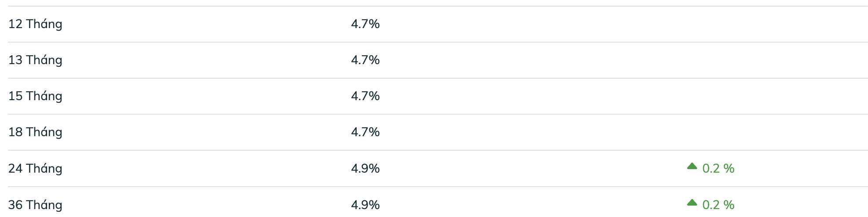Select the 15 Tháng term label
Viewport: 868px width, 217px height.
(35, 96)
